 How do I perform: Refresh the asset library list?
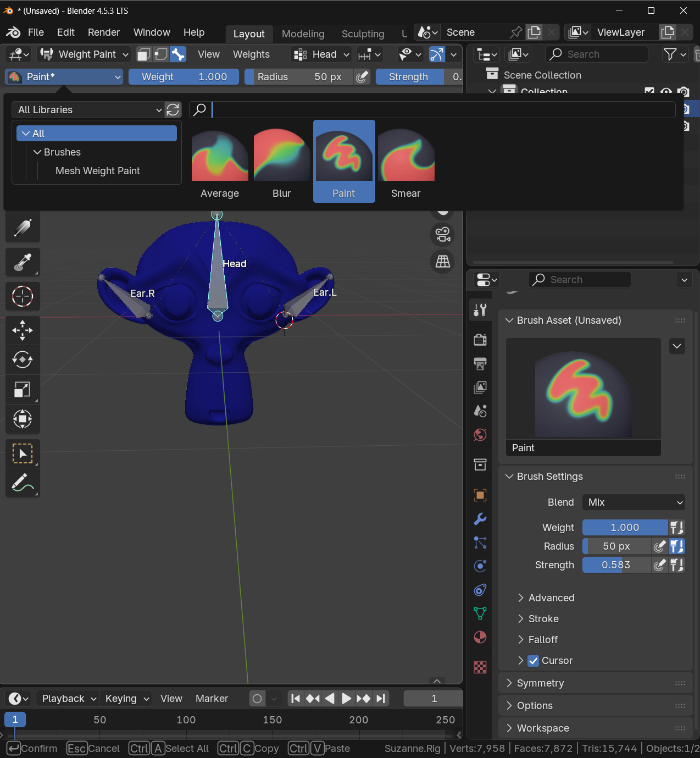pos(173,110)
